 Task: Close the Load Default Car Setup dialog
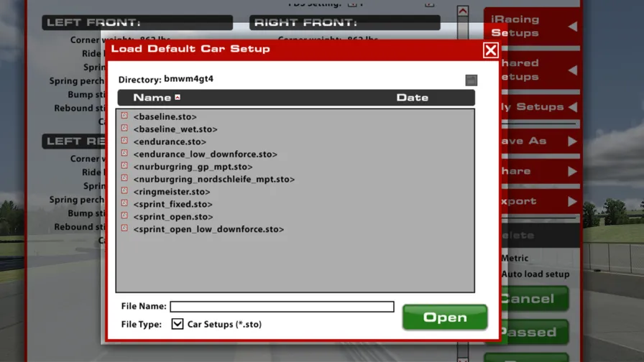pos(490,50)
